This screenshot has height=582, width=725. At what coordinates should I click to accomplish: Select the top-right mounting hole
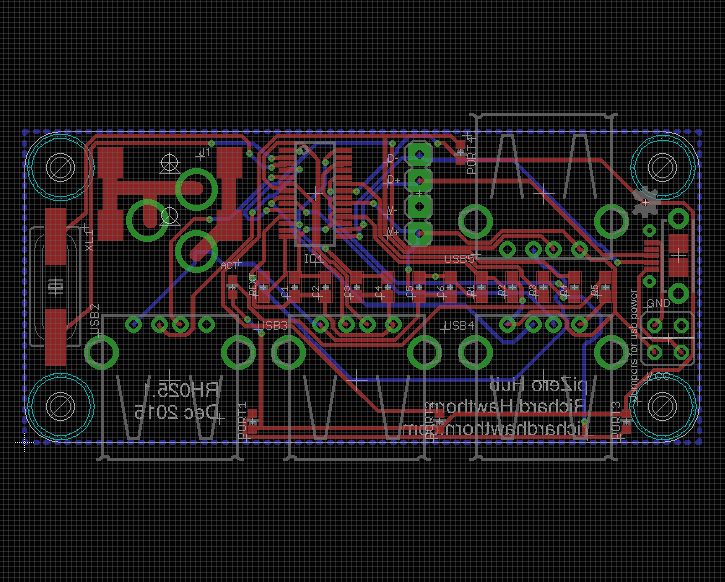point(664,167)
